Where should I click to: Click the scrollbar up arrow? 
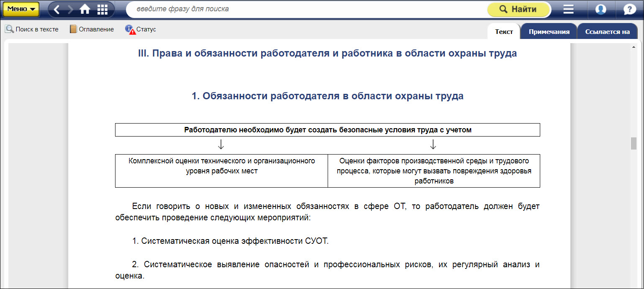tap(634, 47)
